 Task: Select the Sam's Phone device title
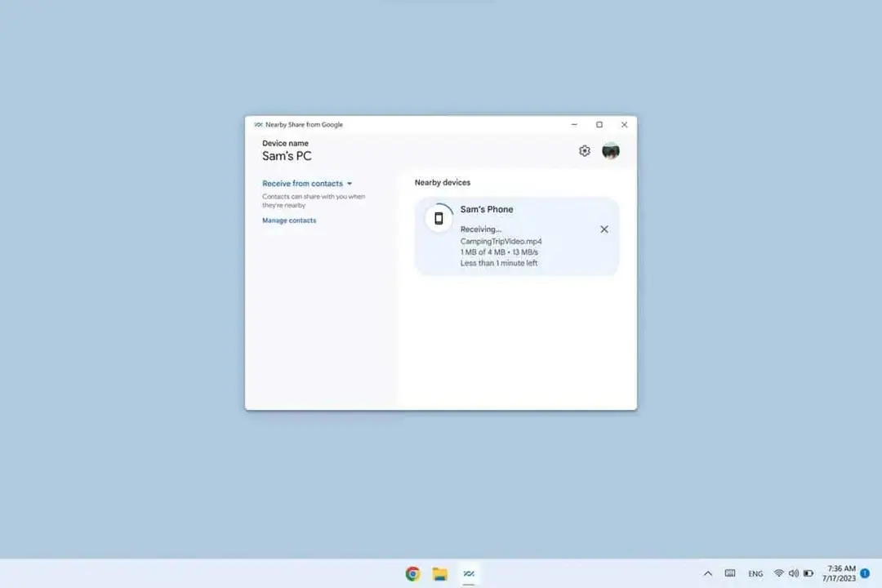click(487, 209)
